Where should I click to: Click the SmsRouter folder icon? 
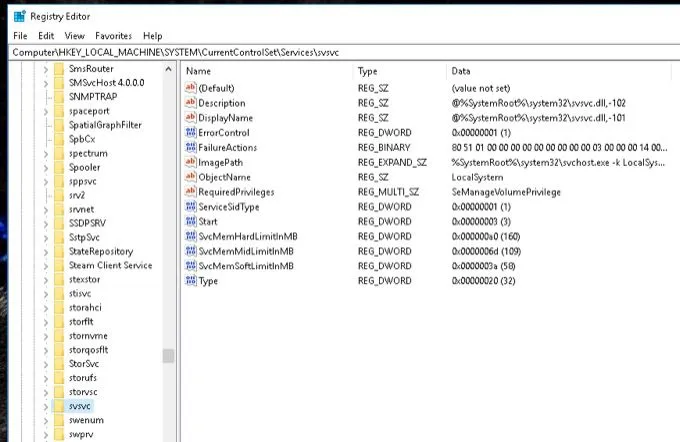click(59, 69)
